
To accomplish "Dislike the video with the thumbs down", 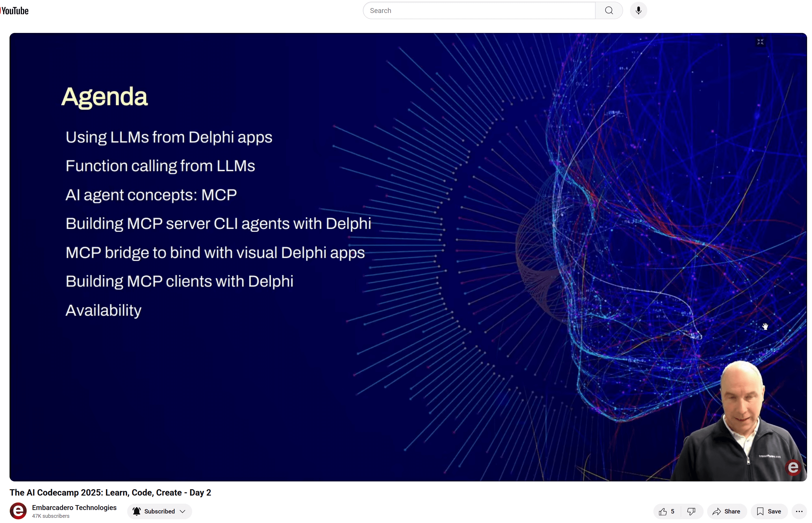I will point(691,511).
